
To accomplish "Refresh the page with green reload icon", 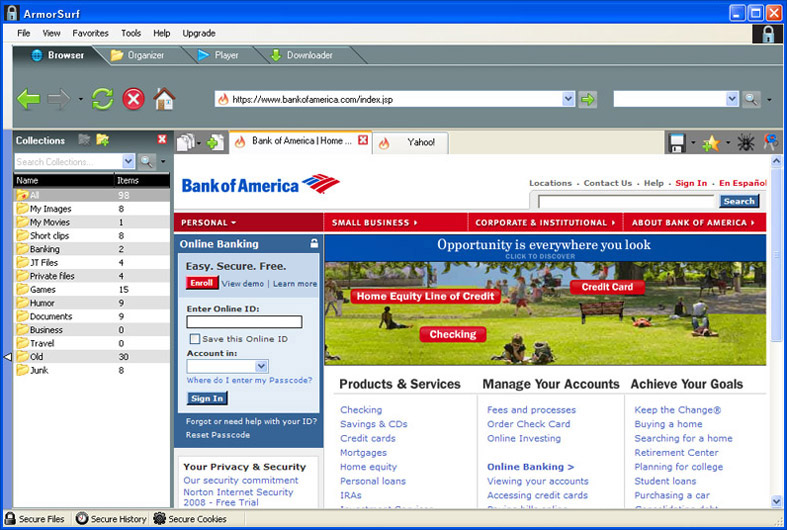I will pos(103,98).
